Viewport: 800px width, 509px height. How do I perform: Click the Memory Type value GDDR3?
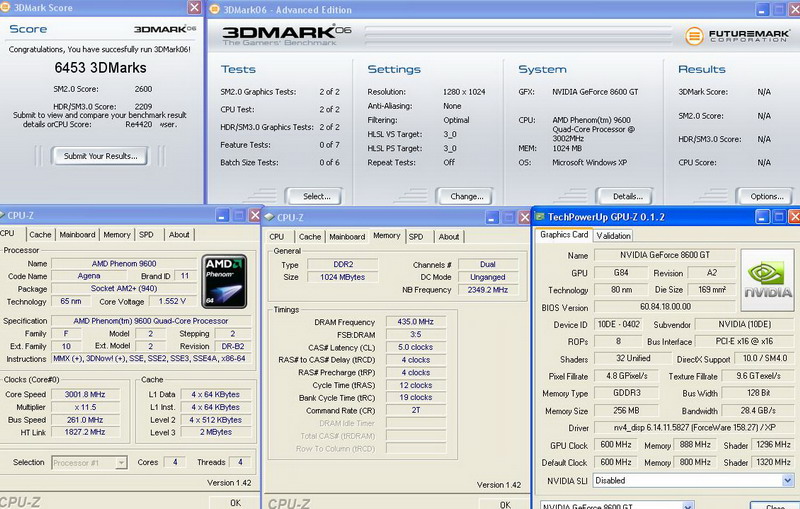click(x=627, y=393)
